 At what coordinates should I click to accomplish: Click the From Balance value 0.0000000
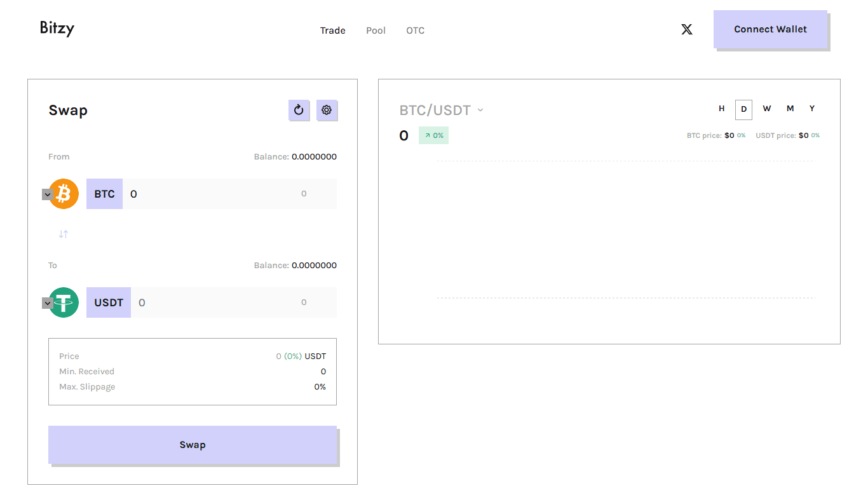pyautogui.click(x=314, y=156)
